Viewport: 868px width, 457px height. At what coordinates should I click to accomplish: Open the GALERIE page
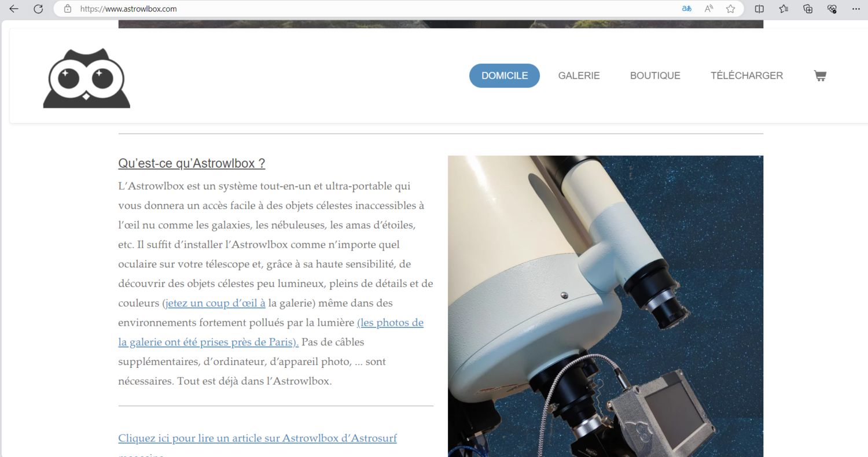[579, 76]
